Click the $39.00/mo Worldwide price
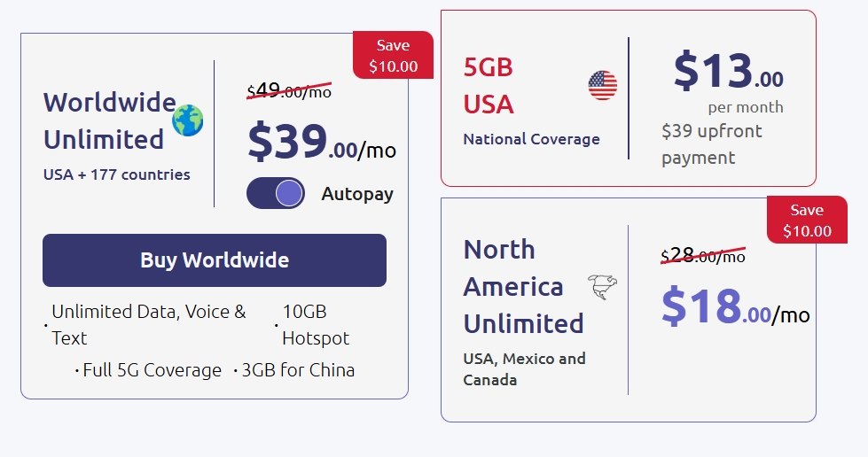Image resolution: width=868 pixels, height=457 pixels. [321, 143]
